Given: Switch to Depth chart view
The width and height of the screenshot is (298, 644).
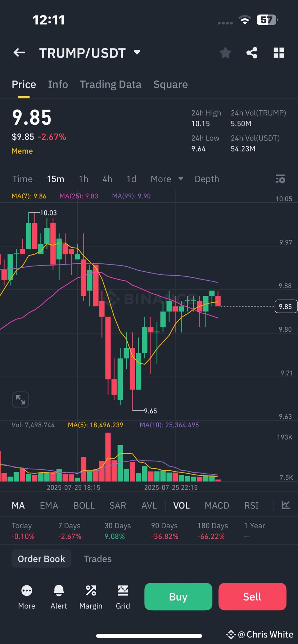Looking at the screenshot, I should [207, 179].
